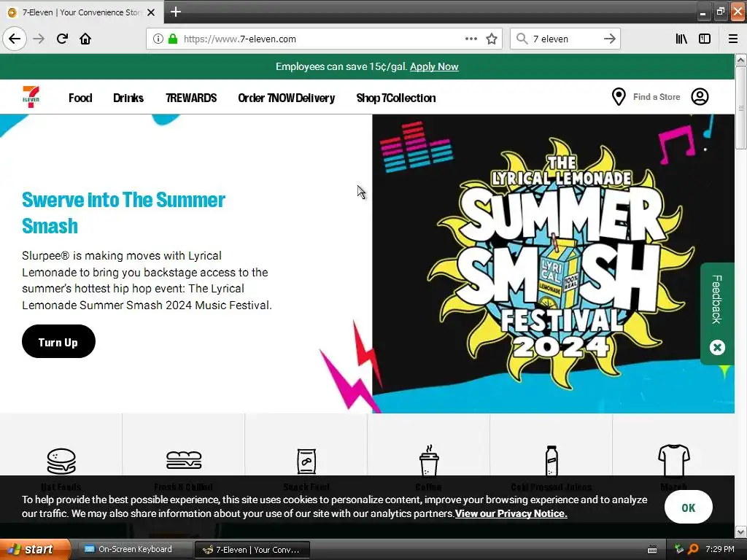Screen dimensions: 747x560
Task: Bookmark this page with the star icon
Action: (492, 39)
